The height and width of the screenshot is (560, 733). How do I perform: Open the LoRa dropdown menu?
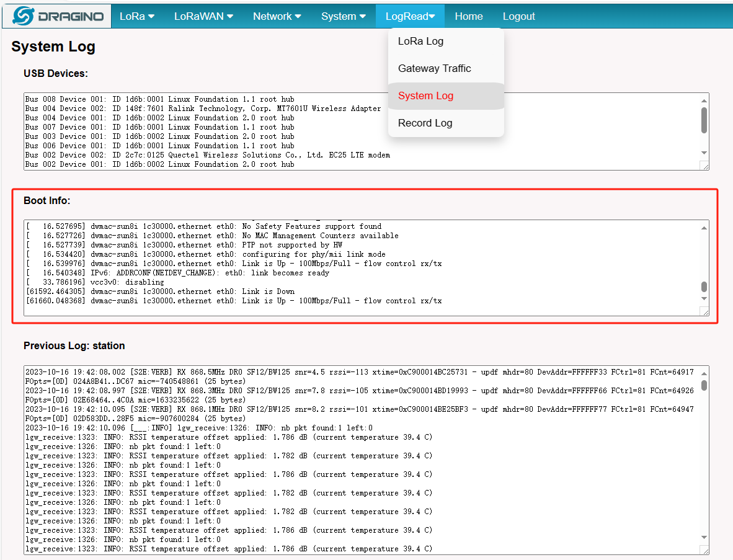137,16
